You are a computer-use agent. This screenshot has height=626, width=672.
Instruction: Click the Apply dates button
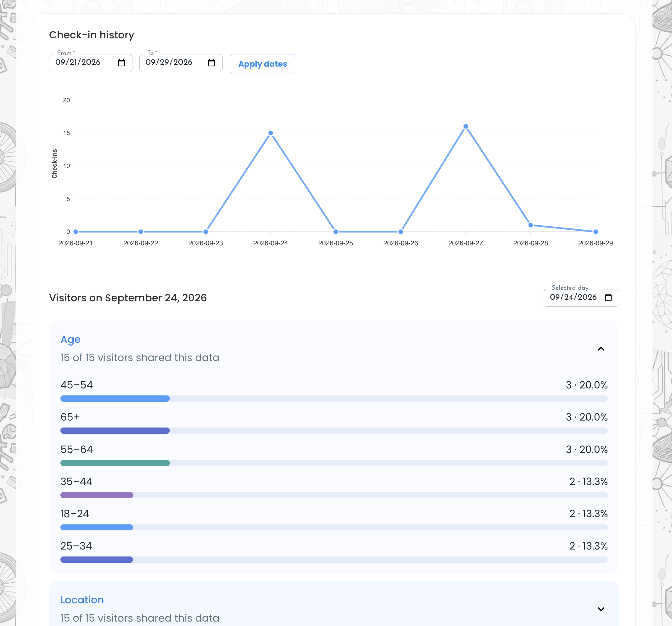coord(263,64)
